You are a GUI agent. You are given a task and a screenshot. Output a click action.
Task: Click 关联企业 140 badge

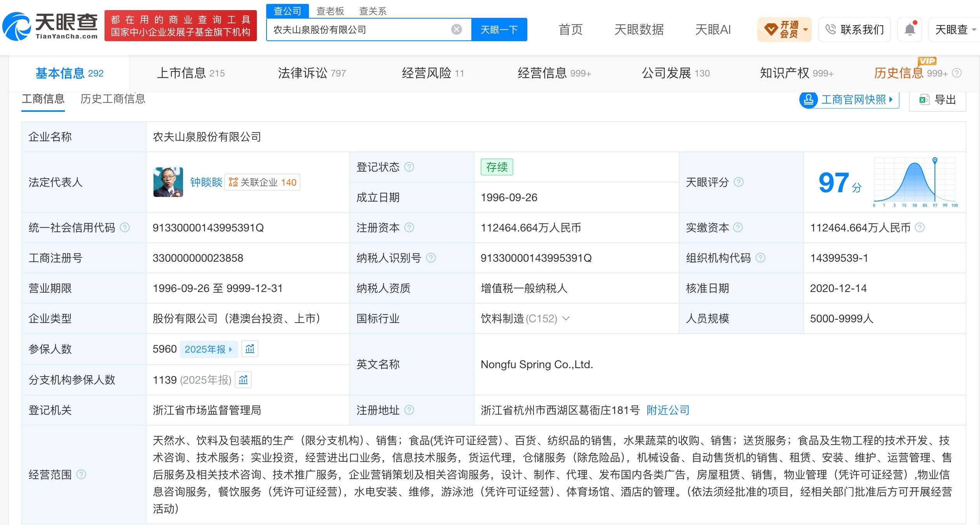click(263, 182)
